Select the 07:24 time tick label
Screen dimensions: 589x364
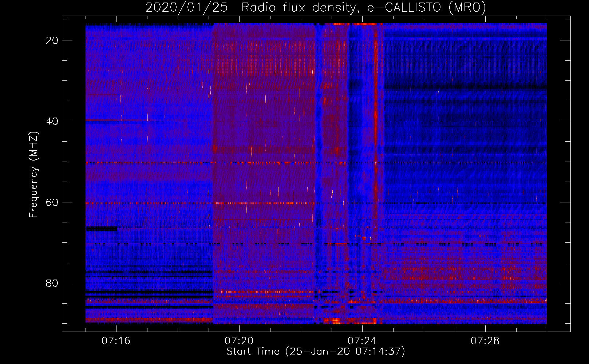pos(362,341)
